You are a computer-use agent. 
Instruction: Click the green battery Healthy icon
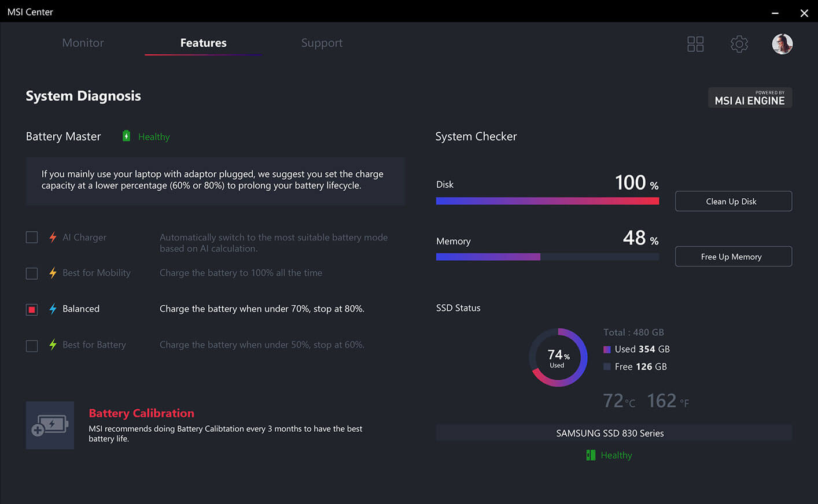126,136
